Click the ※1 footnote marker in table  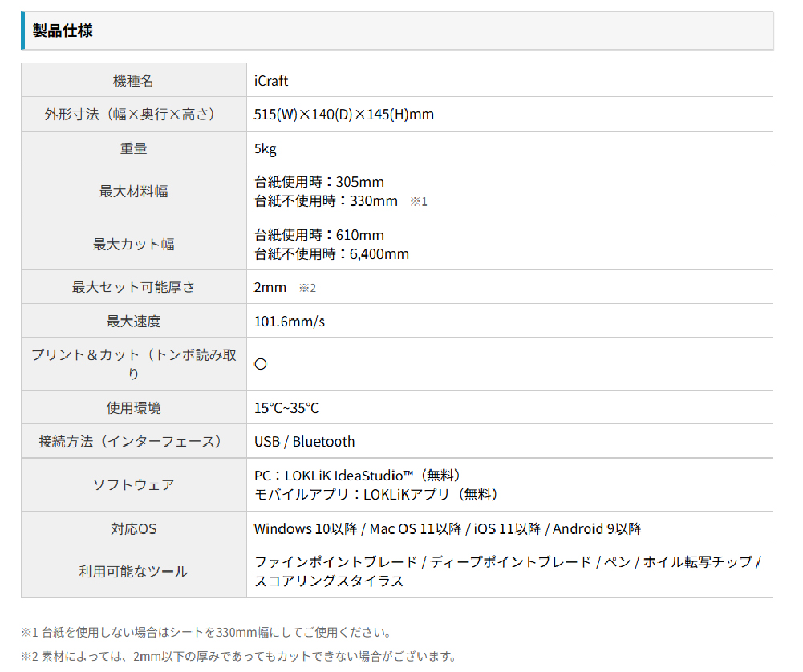[419, 201]
